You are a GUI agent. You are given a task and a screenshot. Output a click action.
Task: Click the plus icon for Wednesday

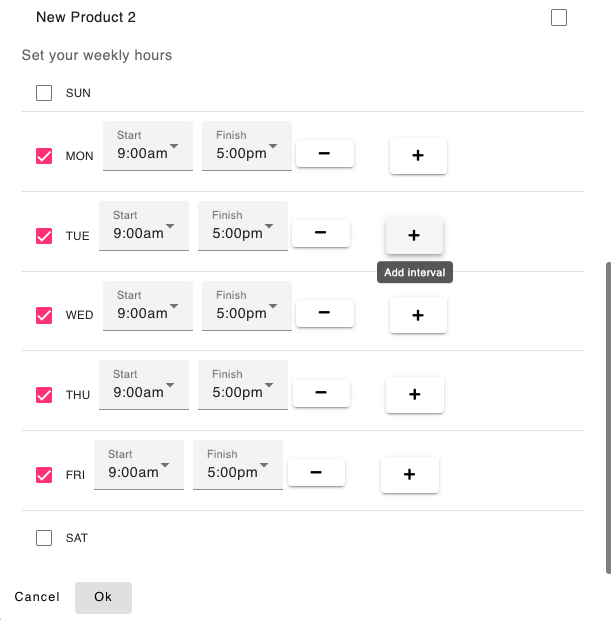418,315
